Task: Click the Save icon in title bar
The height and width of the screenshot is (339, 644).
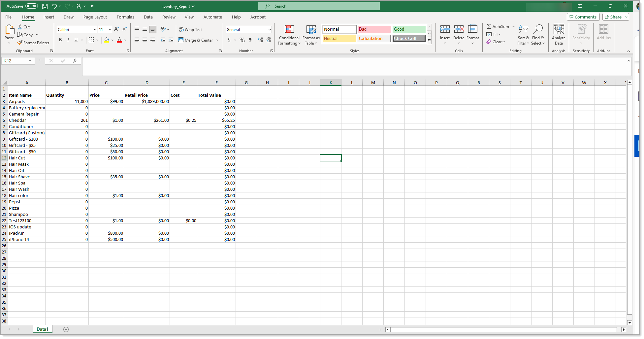Action: 45,6
